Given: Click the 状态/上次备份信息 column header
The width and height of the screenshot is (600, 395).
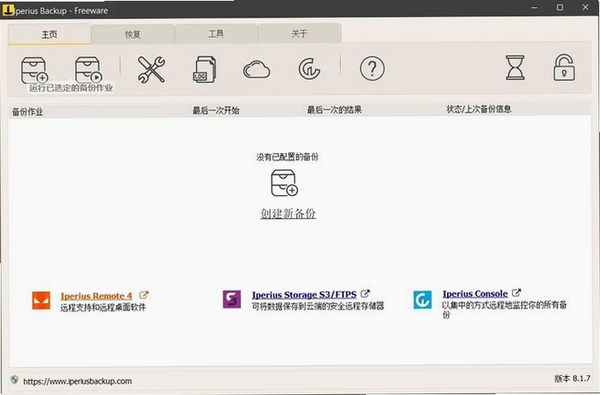Looking at the screenshot, I should (479, 109).
